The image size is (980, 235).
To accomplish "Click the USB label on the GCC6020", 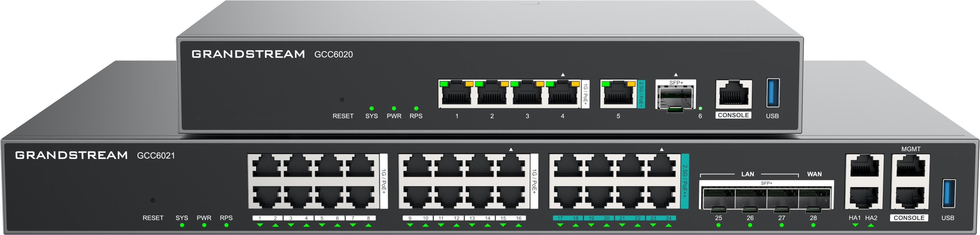I will (x=772, y=116).
